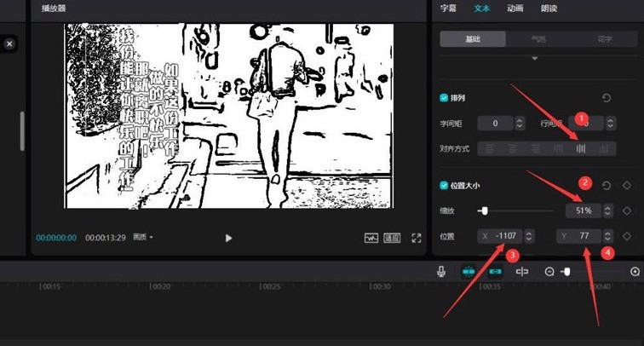The image size is (644, 346).
Task: Uncheck the 排列 checkbox
Action: coord(444,98)
